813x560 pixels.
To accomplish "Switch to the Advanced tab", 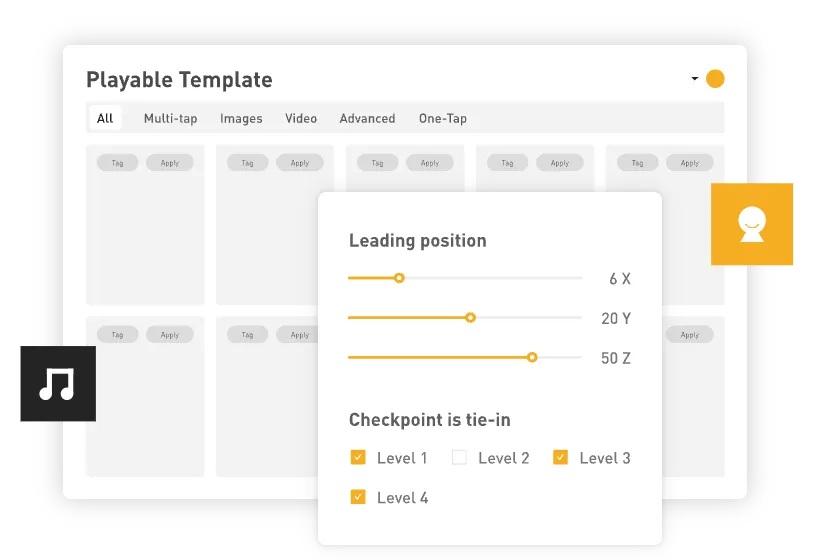I will [367, 118].
